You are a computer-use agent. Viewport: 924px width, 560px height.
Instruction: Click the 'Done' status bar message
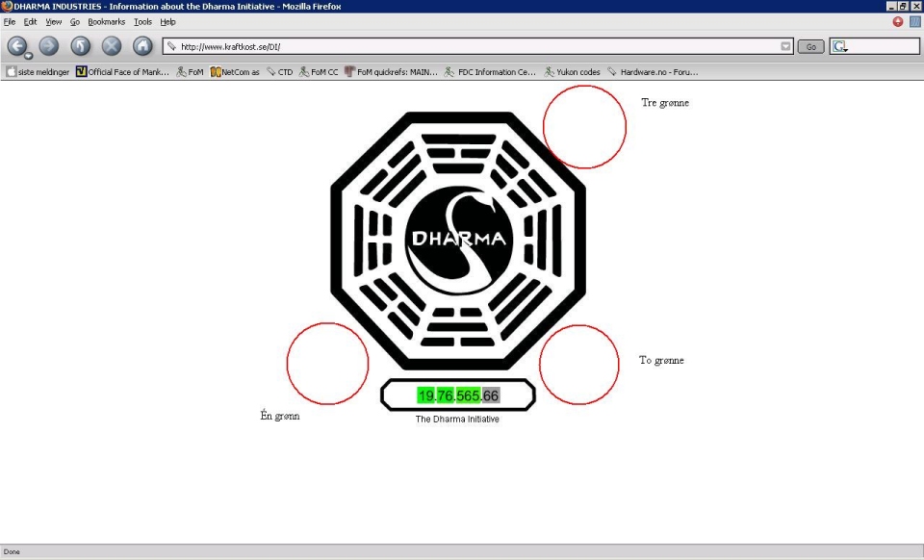click(12, 551)
